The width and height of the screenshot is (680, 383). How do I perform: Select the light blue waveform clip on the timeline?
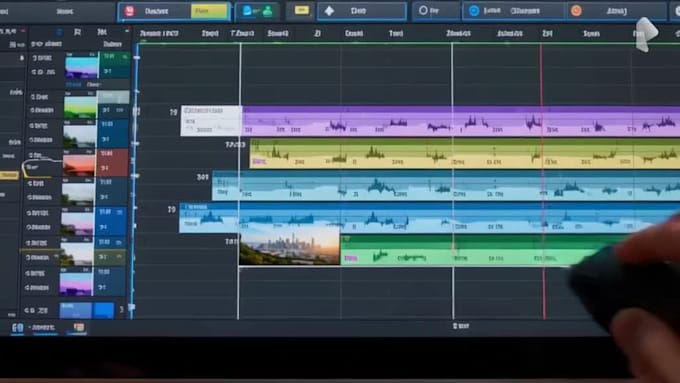[x=446, y=185]
